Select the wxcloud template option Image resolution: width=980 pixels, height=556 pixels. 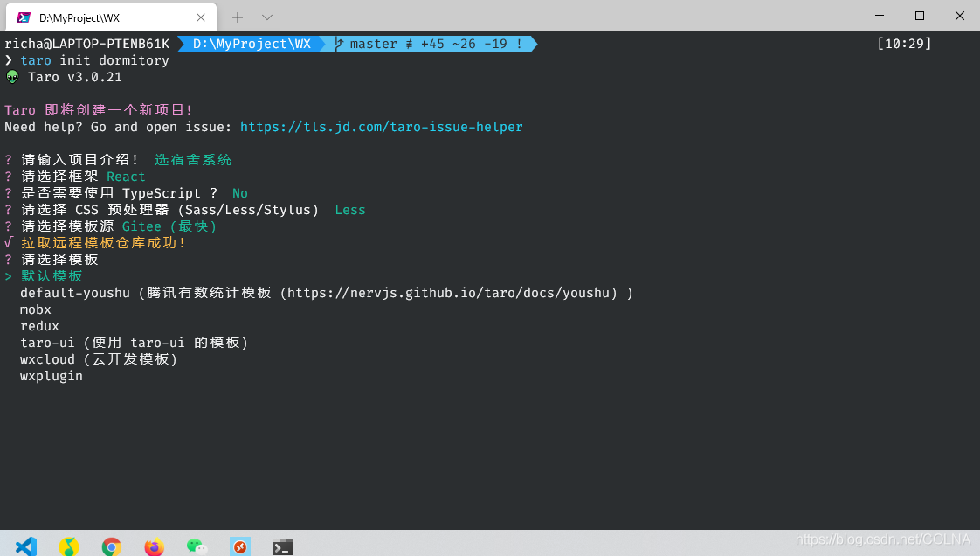[x=99, y=359]
